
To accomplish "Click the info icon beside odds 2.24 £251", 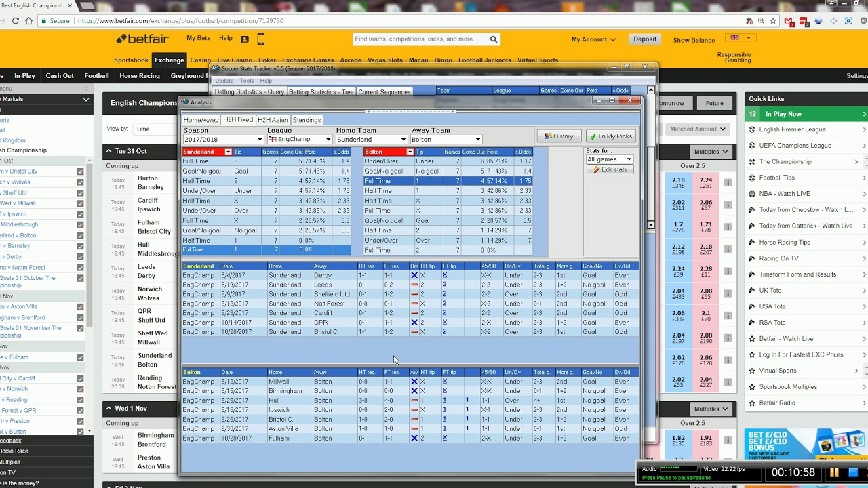I will pos(728,183).
